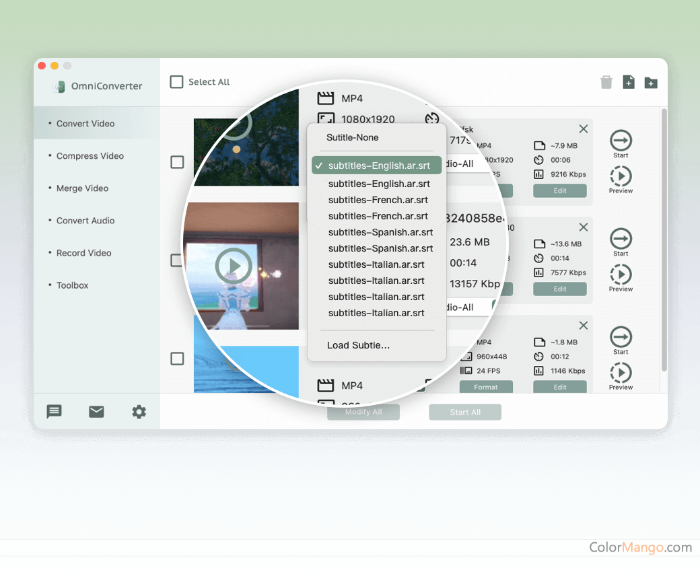Click the mail envelope icon
Image resolution: width=700 pixels, height=588 pixels.
[x=96, y=412]
